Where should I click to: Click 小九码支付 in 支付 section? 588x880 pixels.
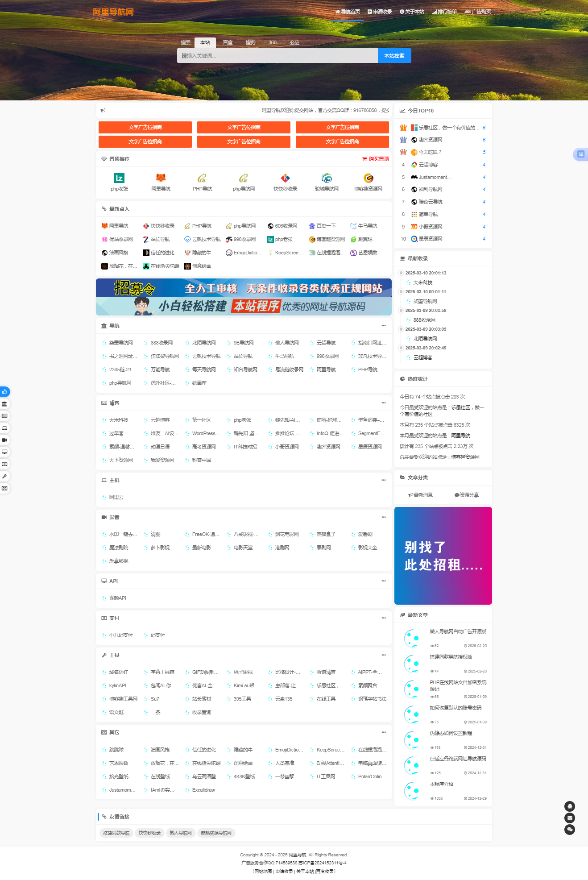(x=121, y=635)
